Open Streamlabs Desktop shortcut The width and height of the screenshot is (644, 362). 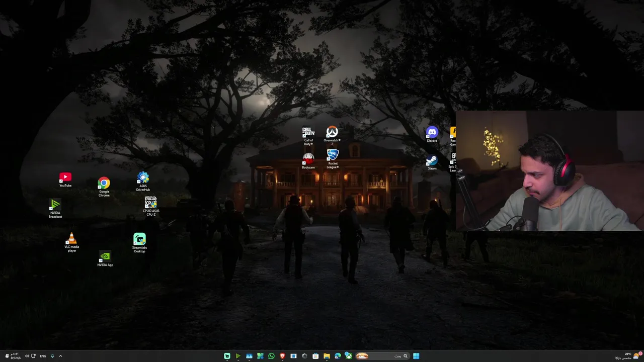coord(139,243)
